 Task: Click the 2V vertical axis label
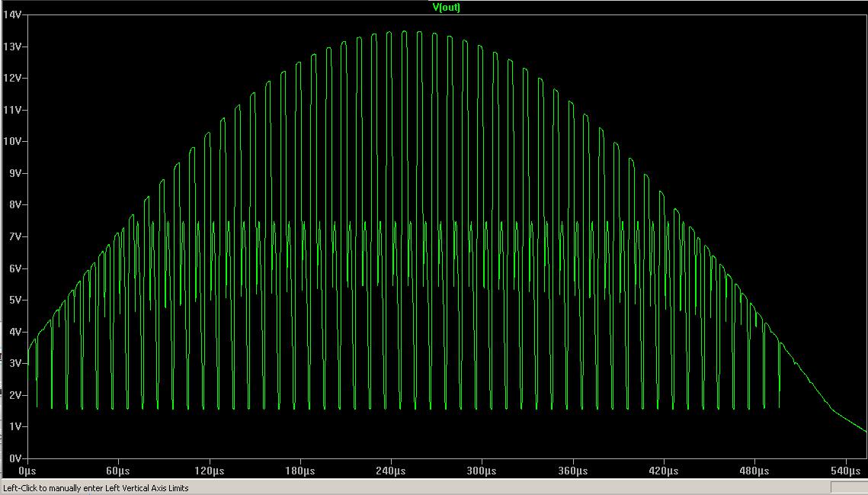pos(14,395)
